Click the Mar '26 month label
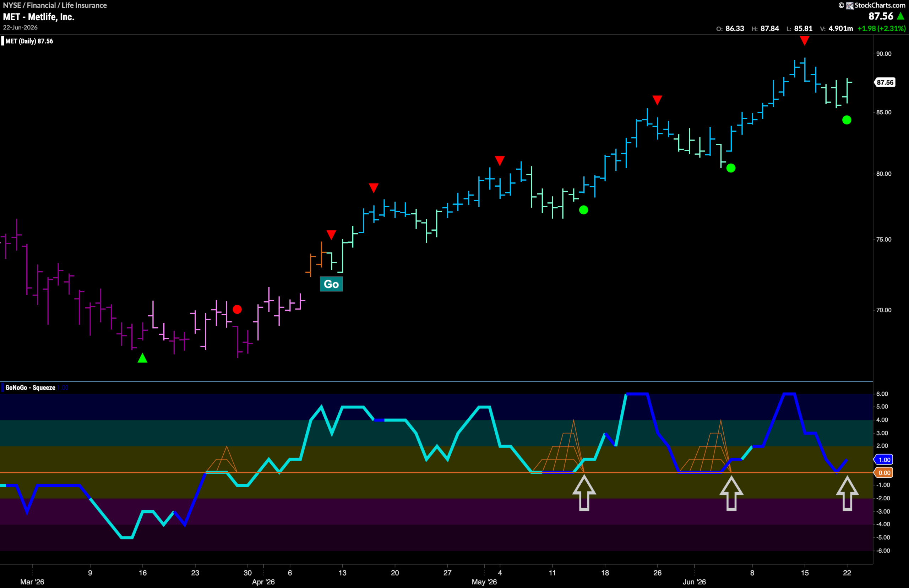909x588 pixels. 32,582
